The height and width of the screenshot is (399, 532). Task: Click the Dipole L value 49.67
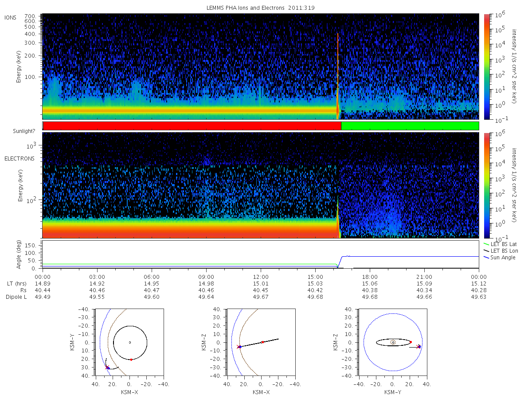[x=261, y=297]
